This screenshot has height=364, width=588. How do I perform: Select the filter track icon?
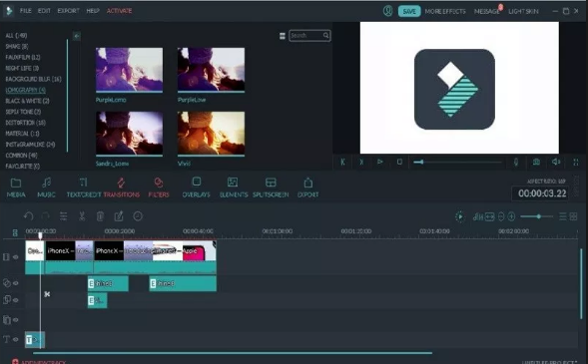pyautogui.click(x=6, y=283)
